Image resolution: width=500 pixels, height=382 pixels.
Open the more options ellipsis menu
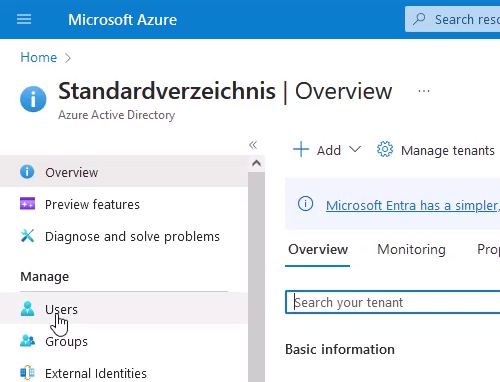pos(424,91)
